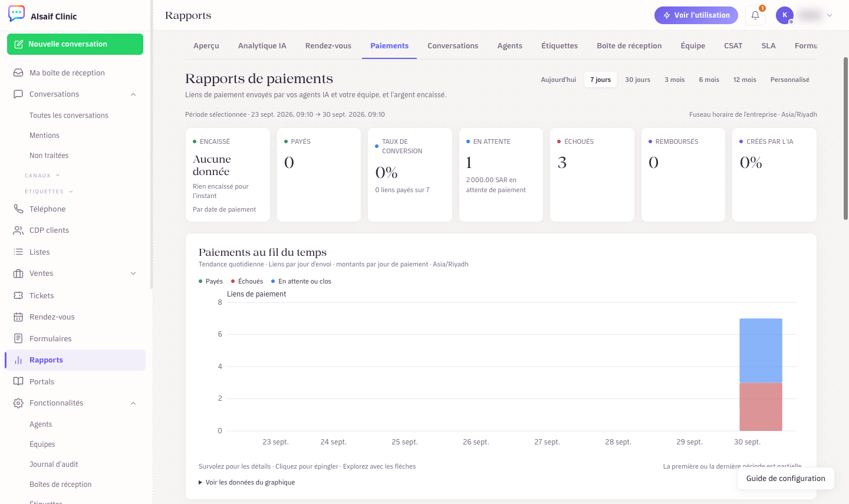The width and height of the screenshot is (849, 504).
Task: Click the Tickets ticket icon
Action: click(18, 295)
